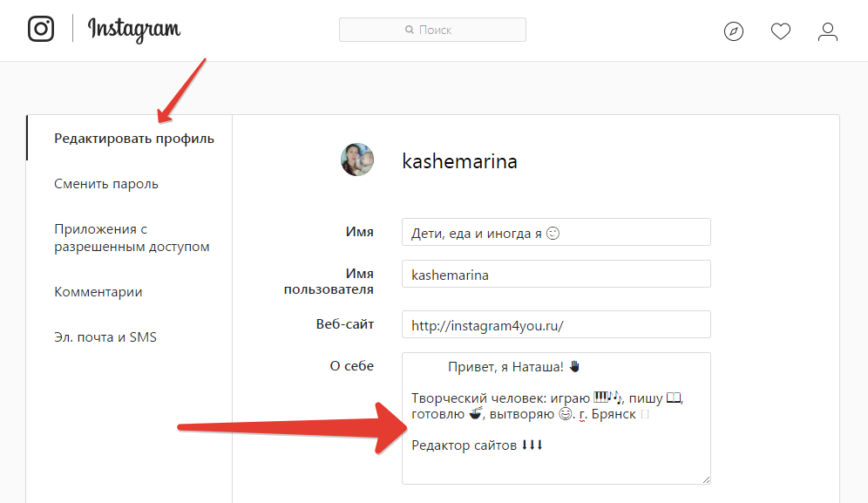This screenshot has width=868, height=503.
Task: Open the Сменить пароль section
Action: tap(106, 184)
